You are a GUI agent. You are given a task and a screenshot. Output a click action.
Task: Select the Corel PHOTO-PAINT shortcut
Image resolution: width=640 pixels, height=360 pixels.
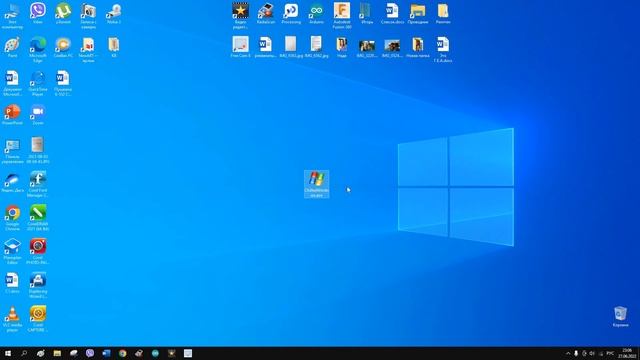click(x=38, y=252)
